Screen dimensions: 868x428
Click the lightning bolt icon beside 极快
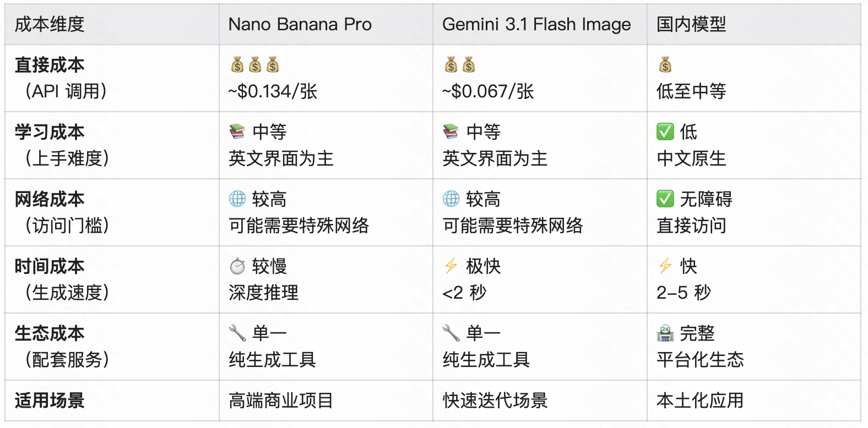451,266
